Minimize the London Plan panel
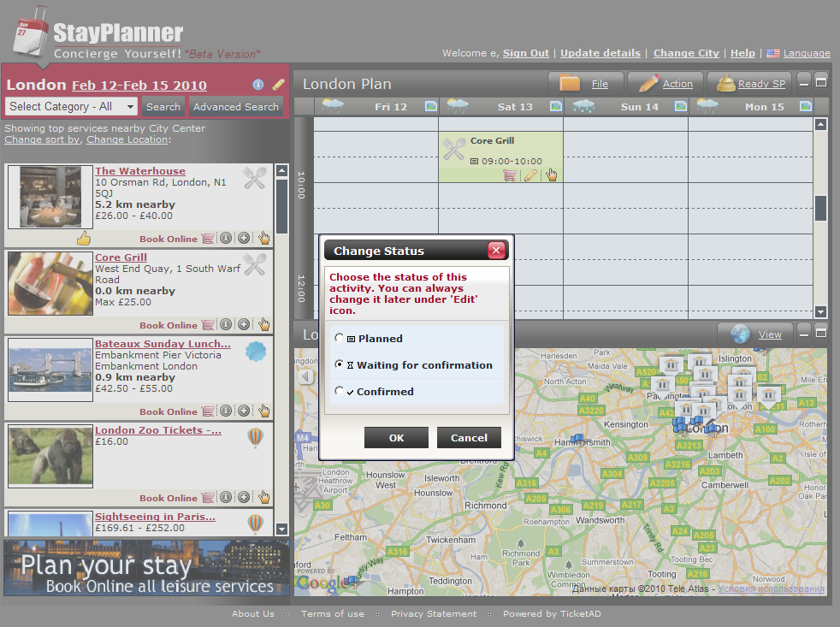This screenshot has width=840, height=627. click(x=803, y=83)
